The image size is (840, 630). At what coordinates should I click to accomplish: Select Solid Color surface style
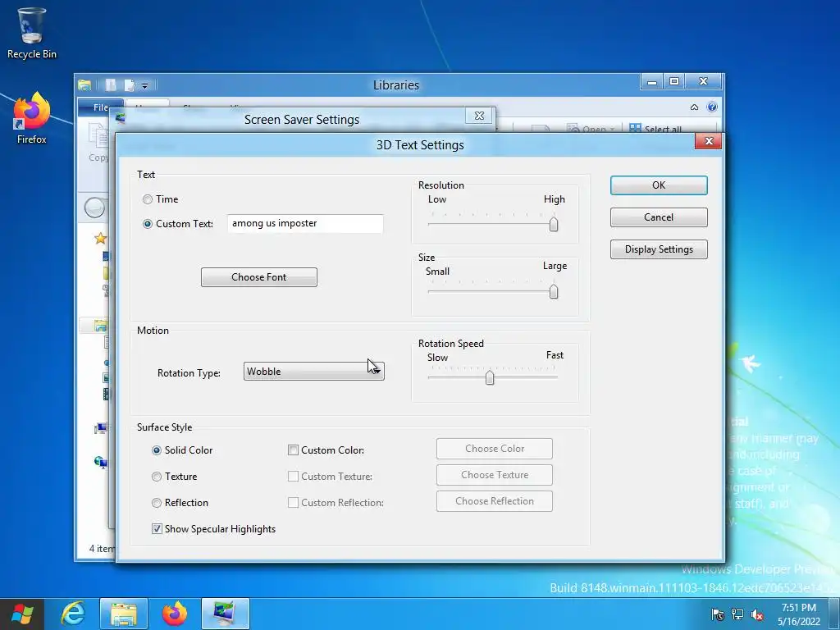point(157,450)
